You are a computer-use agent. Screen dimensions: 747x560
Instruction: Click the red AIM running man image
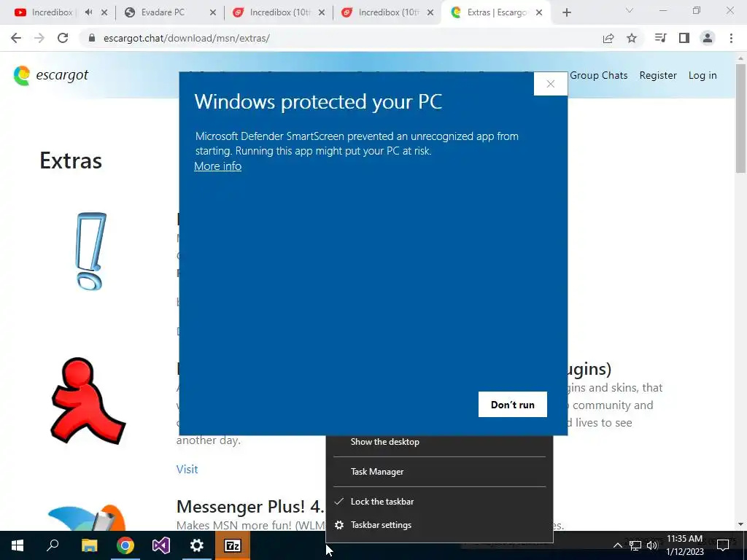tap(88, 401)
